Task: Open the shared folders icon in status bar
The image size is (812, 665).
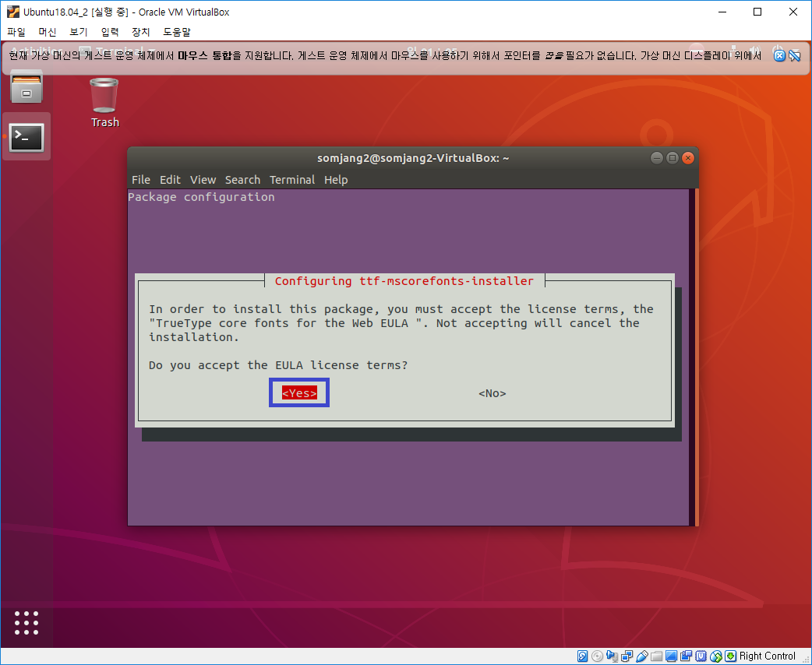Action: (x=656, y=656)
